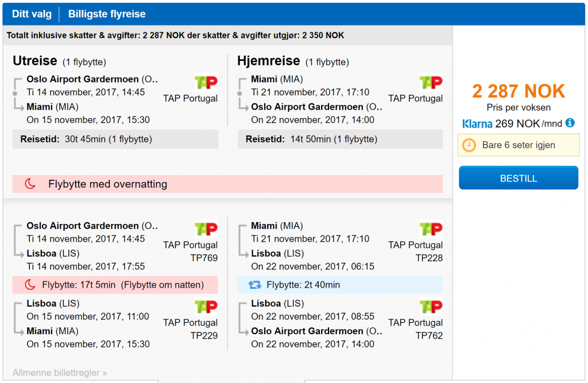Click the Utreise Reisetid 30t 45min bar
The image size is (588, 383).
point(115,139)
